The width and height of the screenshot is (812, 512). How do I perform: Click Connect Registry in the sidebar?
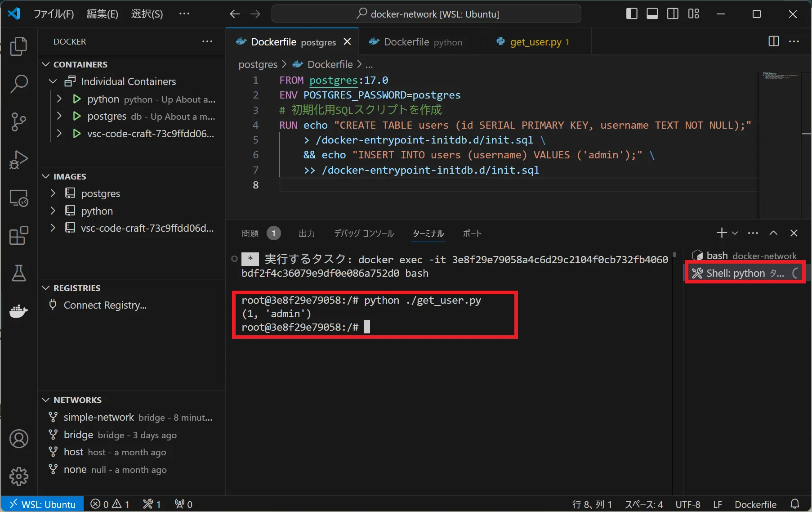click(104, 305)
